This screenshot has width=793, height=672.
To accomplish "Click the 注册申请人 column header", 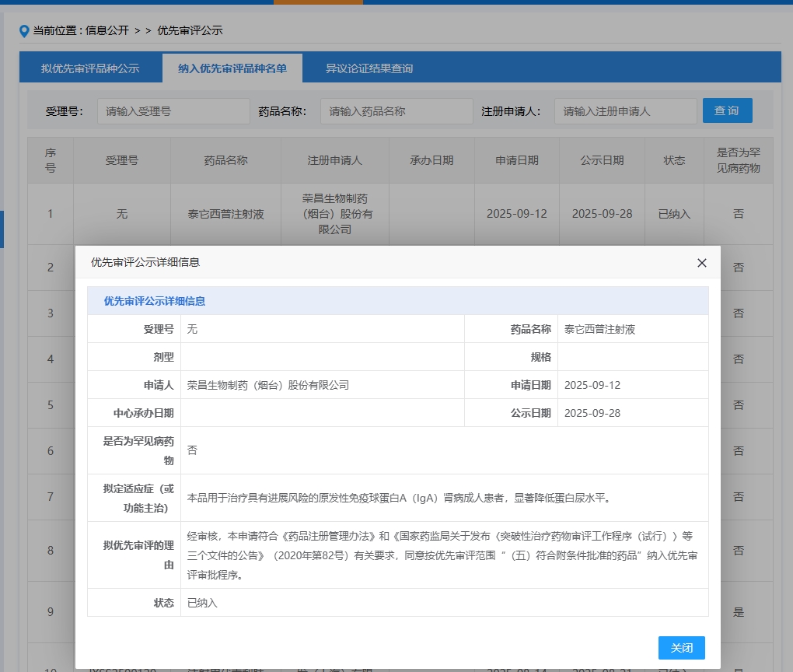I will coord(335,160).
